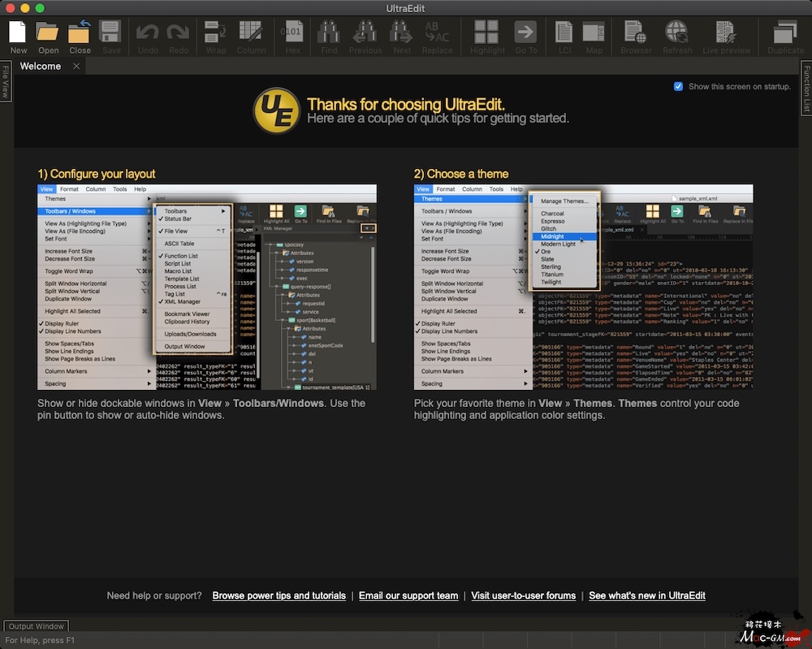
Task: Open Browse power tips and tutorials link
Action: [279, 595]
